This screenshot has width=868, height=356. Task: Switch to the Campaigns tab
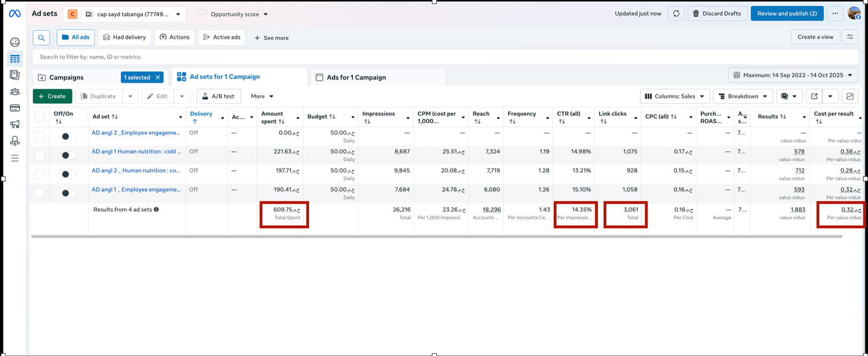click(x=67, y=78)
